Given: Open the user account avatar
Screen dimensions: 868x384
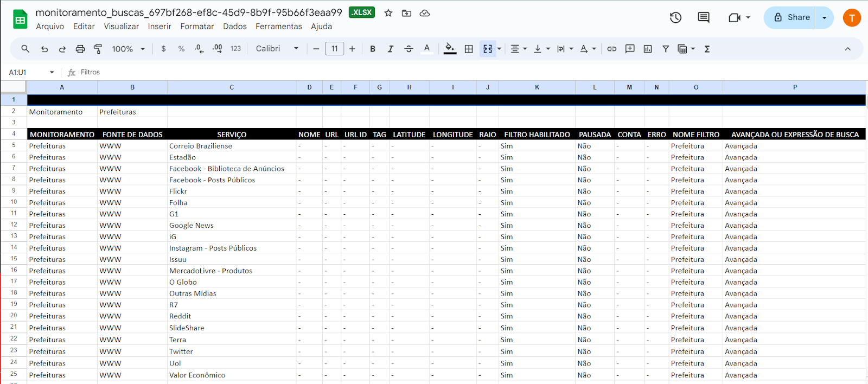Looking at the screenshot, I should 852,17.
